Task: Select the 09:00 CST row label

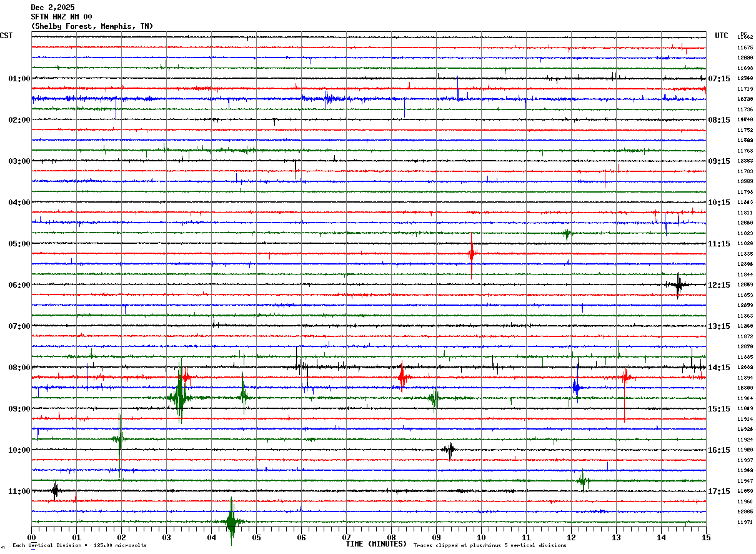Action: 19,409
